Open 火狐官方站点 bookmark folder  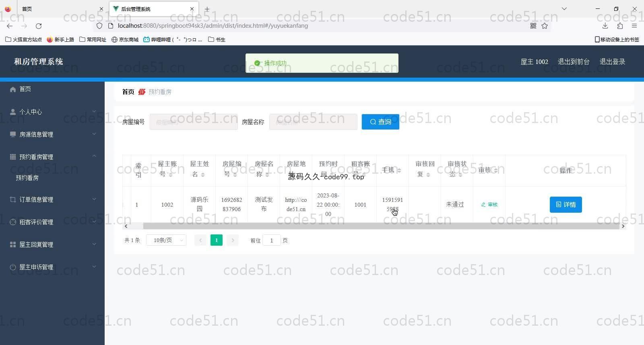tap(23, 39)
